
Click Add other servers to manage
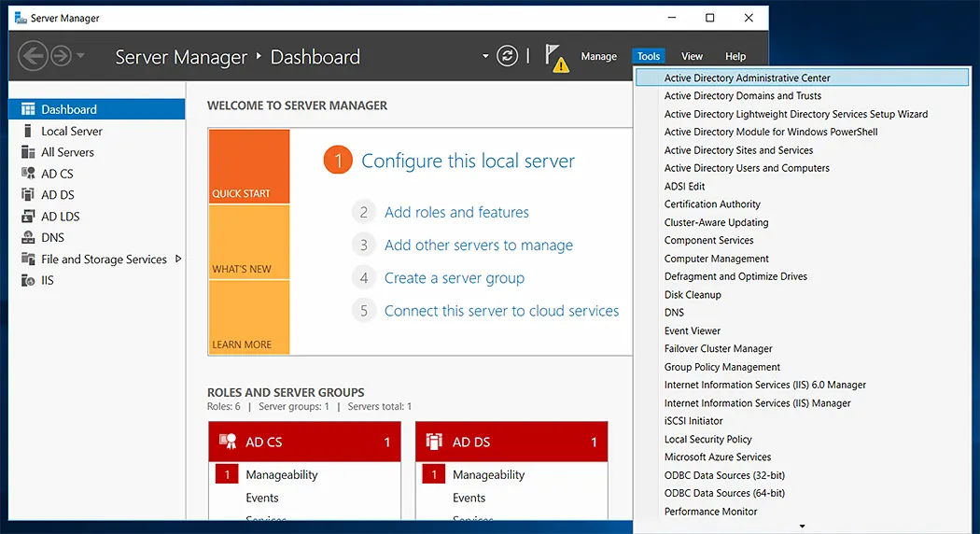pyautogui.click(x=478, y=246)
